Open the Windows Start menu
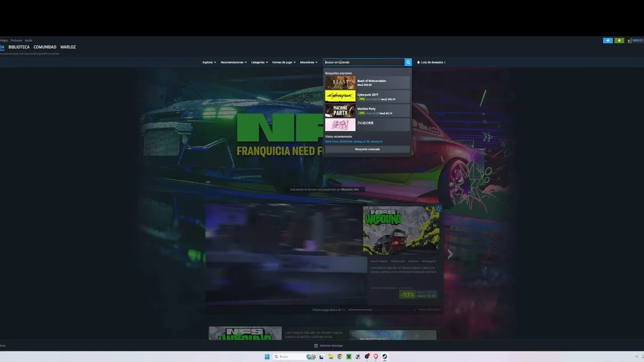Image resolution: width=644 pixels, height=362 pixels. (267, 356)
